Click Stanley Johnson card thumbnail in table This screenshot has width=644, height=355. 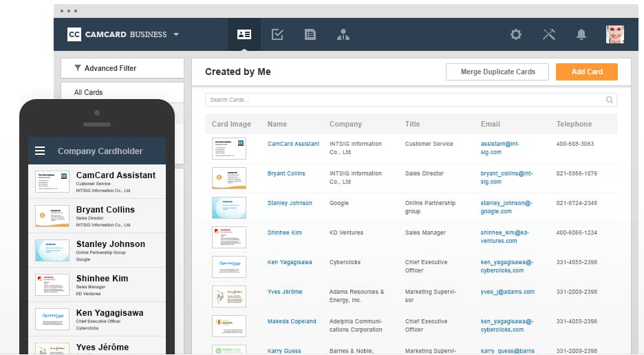[x=228, y=208]
